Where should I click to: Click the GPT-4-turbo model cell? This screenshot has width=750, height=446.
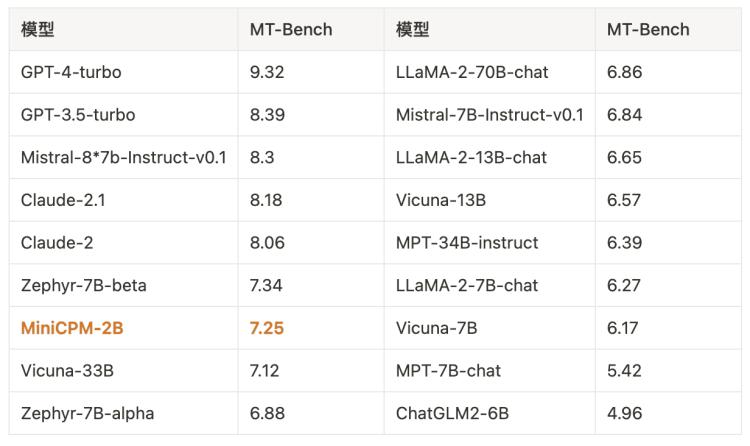pyautogui.click(x=71, y=73)
